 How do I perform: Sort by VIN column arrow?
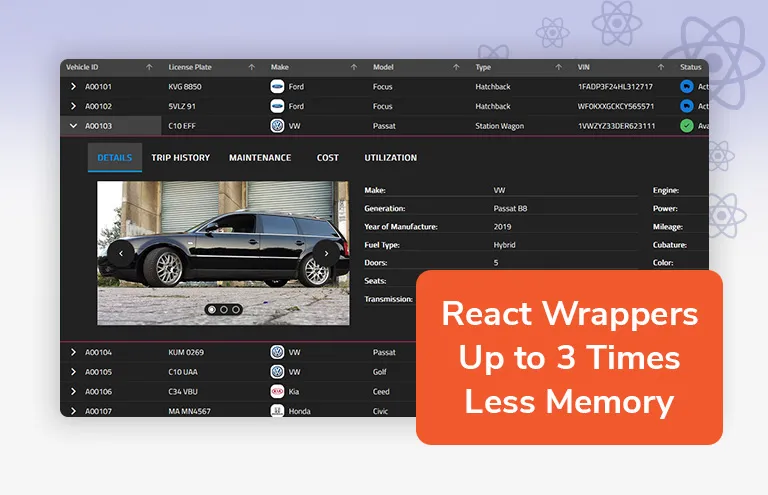[x=661, y=67]
